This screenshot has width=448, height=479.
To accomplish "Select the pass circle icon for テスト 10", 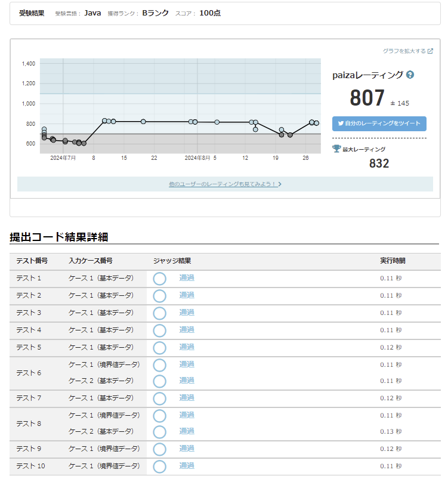I will (x=159, y=466).
